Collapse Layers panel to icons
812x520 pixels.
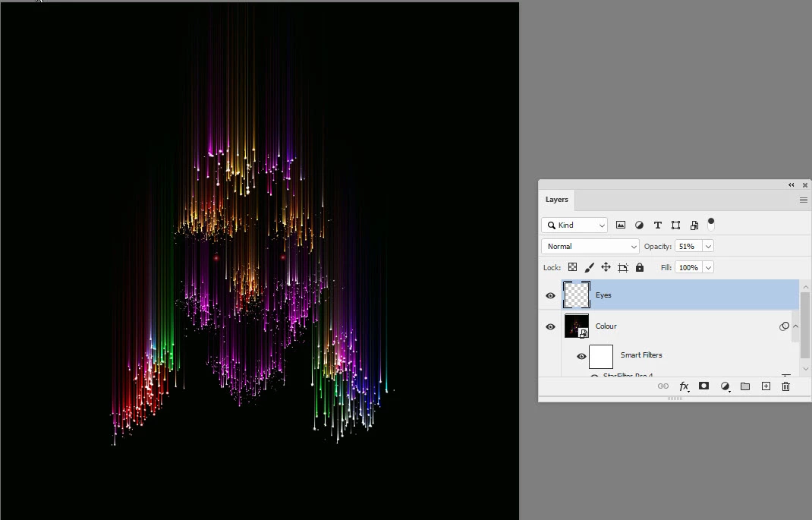click(792, 185)
